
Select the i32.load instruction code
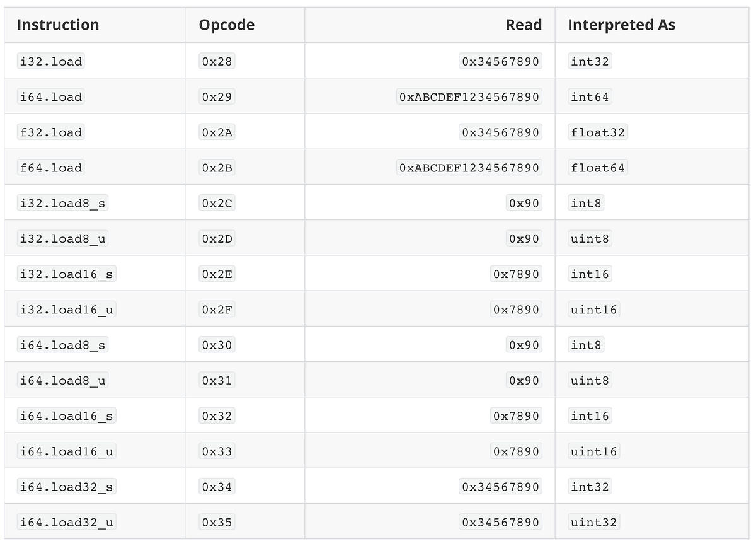point(51,61)
